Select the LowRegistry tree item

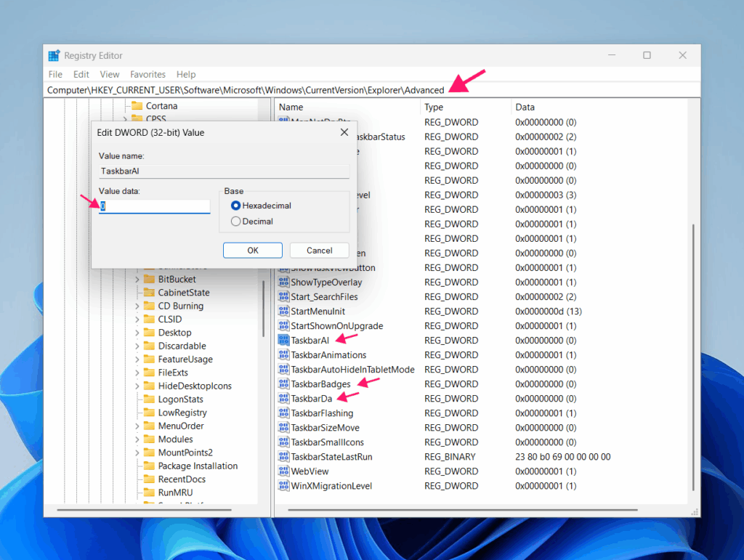coord(182,413)
